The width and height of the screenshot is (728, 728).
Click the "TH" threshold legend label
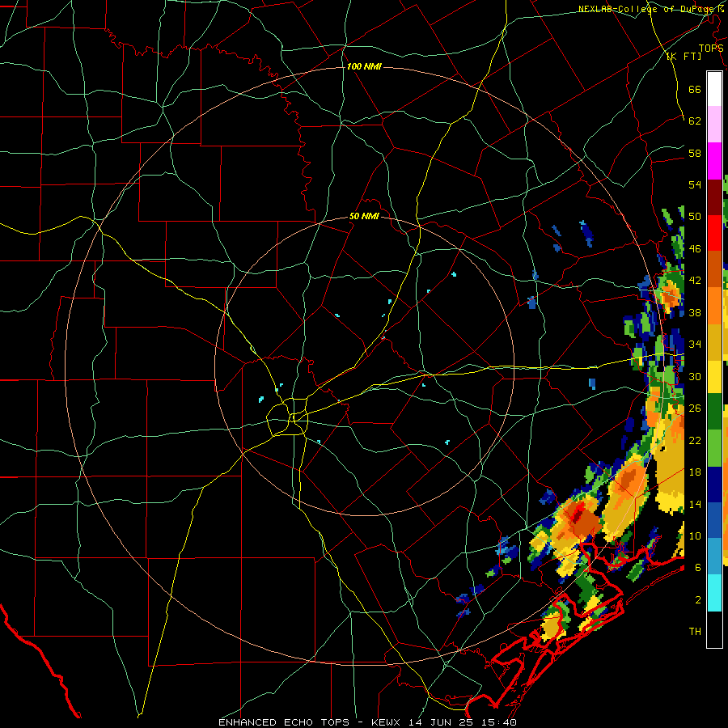point(695,632)
